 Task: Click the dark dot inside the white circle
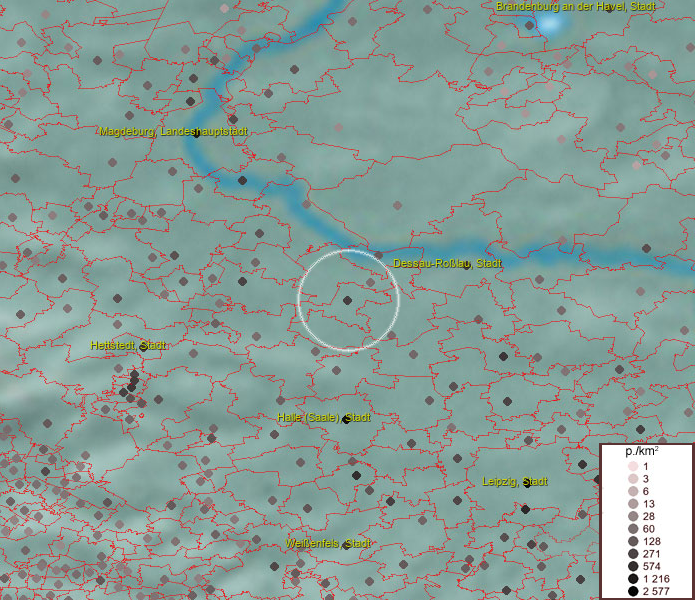[x=348, y=300]
